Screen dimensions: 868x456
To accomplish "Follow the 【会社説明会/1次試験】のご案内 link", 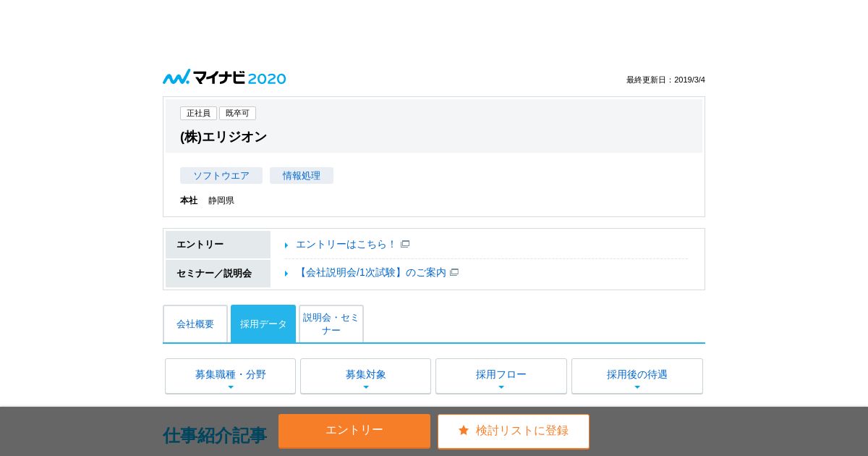I will click(x=371, y=273).
